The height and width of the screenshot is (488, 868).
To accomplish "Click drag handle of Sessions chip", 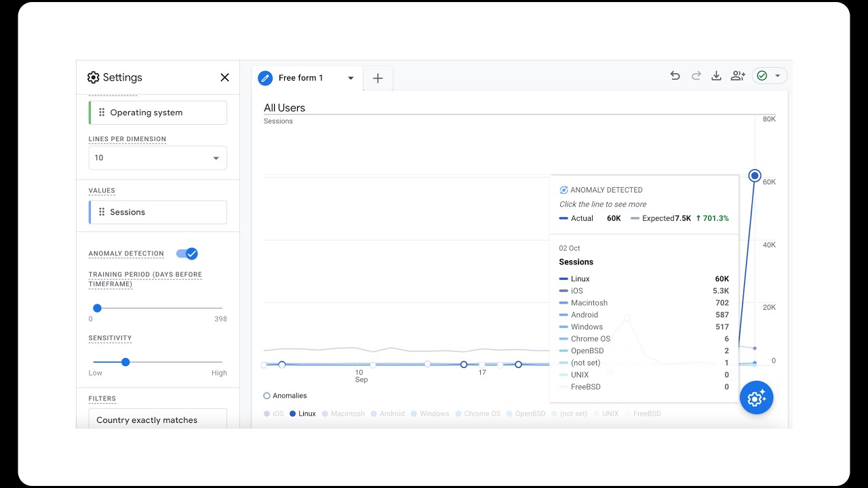I will tap(102, 212).
